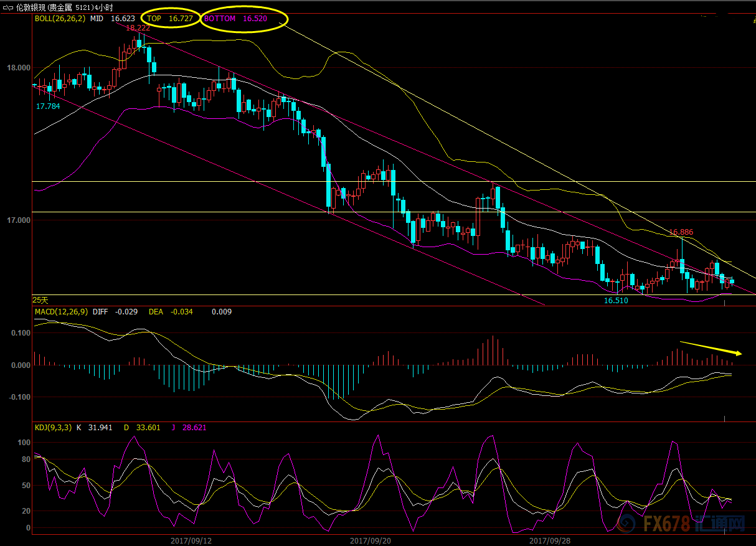Click the circled BOTTOM 16.520 value
Viewport: 756px width, 546px height.
coord(235,19)
